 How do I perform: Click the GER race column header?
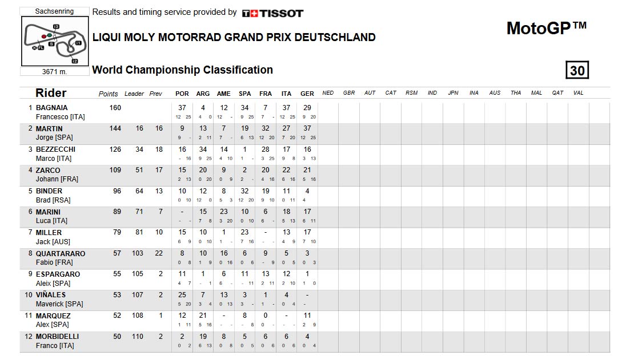[x=307, y=94]
